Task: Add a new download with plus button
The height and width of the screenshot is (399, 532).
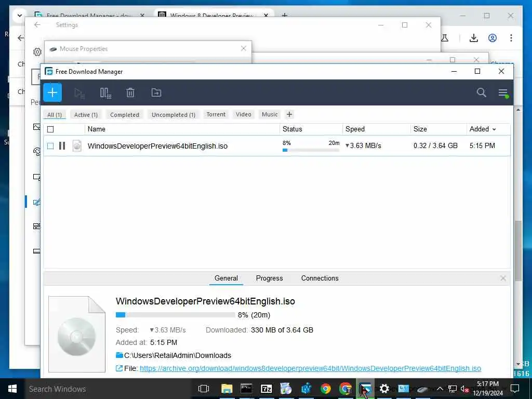Action: [52, 92]
